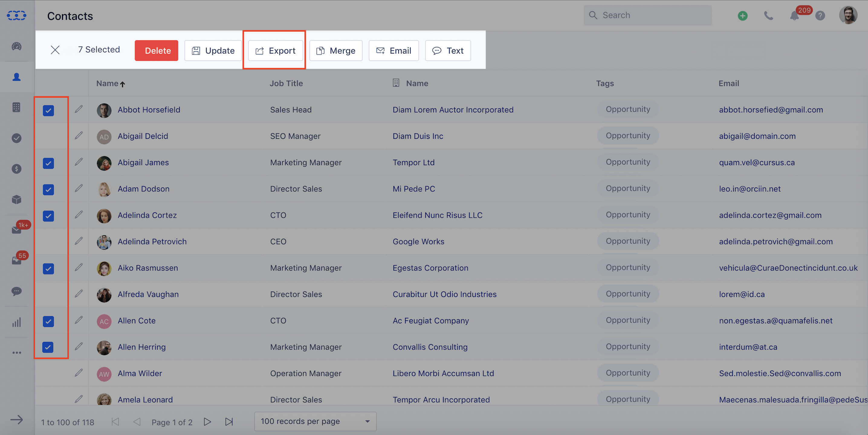Viewport: 868px width, 435px height.
Task: Open mail icon with 1k+ badge
Action: point(17,230)
